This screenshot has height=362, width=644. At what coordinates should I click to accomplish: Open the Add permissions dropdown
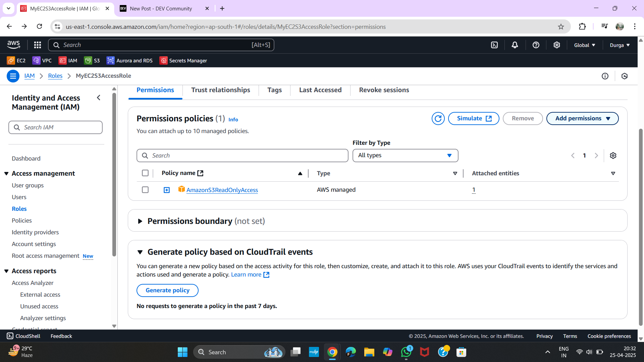tap(582, 118)
